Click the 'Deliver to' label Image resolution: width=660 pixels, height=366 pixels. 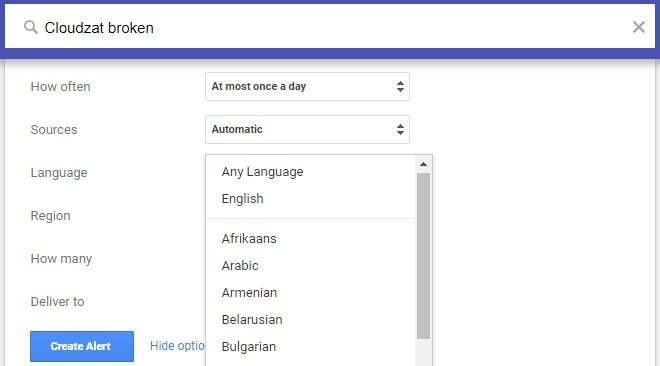point(58,302)
